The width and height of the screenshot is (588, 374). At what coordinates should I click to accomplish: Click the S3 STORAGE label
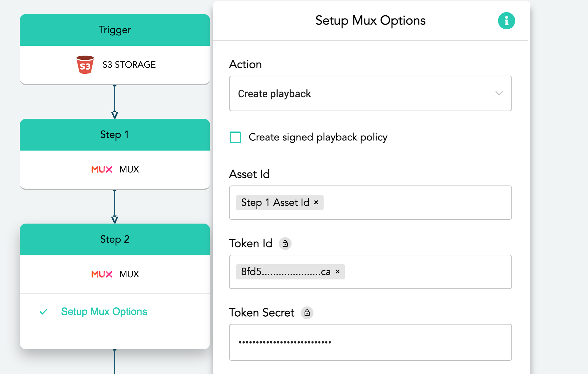tap(129, 65)
